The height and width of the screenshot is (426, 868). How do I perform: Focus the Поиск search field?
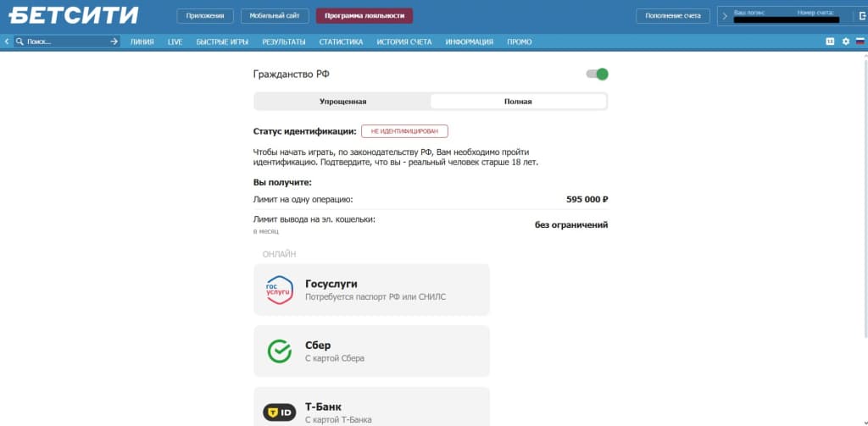(66, 41)
